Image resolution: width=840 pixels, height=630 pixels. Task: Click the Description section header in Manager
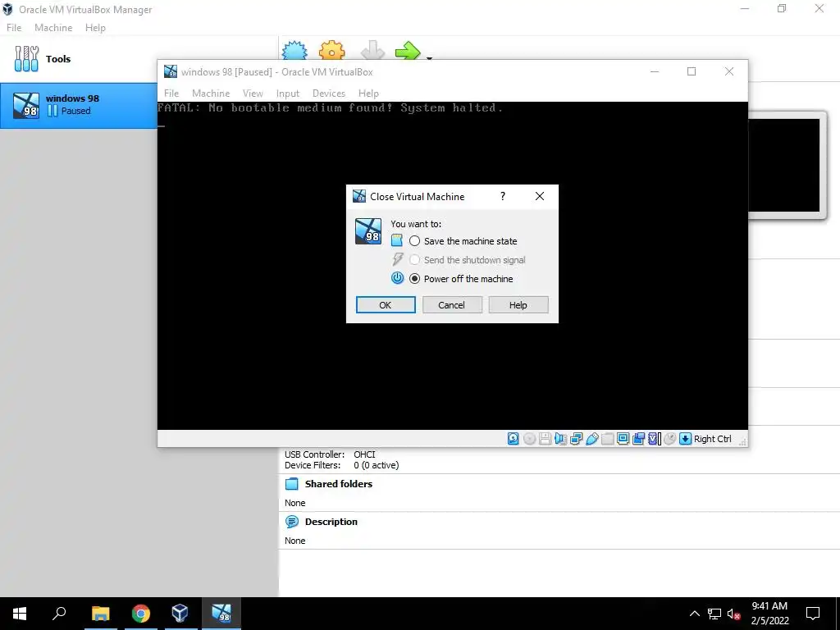point(331,522)
